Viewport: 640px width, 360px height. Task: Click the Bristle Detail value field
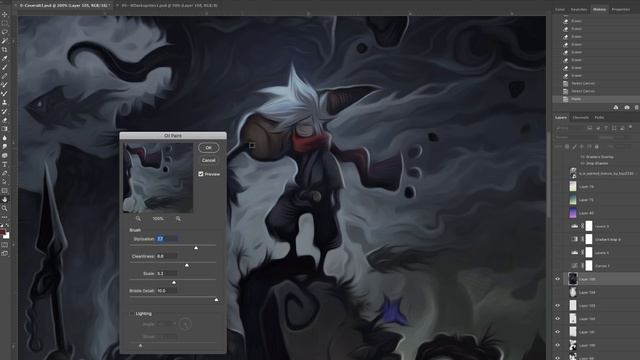[x=167, y=291]
